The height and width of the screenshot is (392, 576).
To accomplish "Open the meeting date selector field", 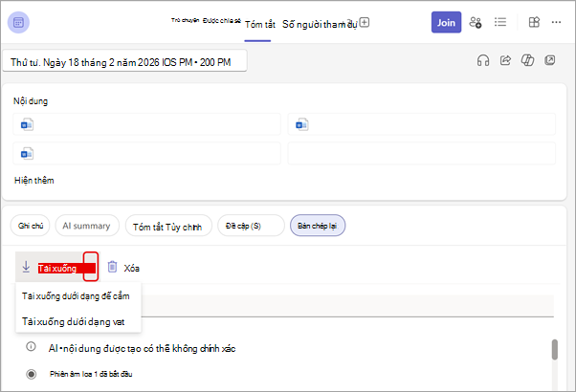I will (x=125, y=61).
